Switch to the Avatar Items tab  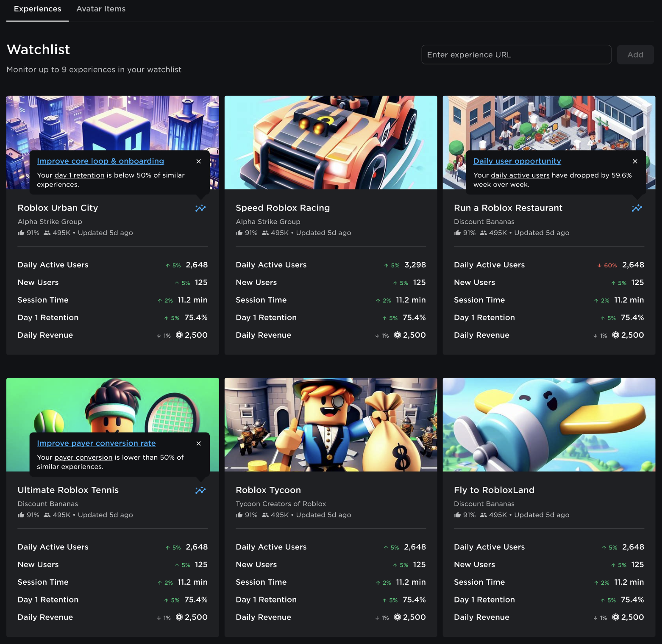click(101, 9)
